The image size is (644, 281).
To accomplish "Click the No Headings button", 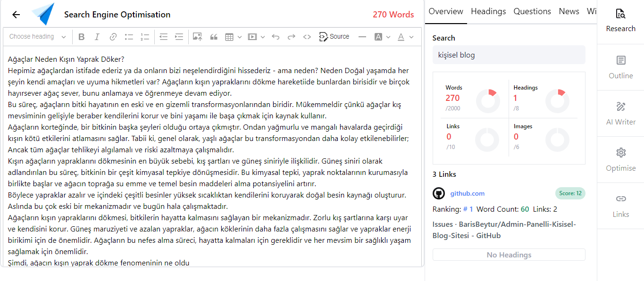I will (509, 255).
